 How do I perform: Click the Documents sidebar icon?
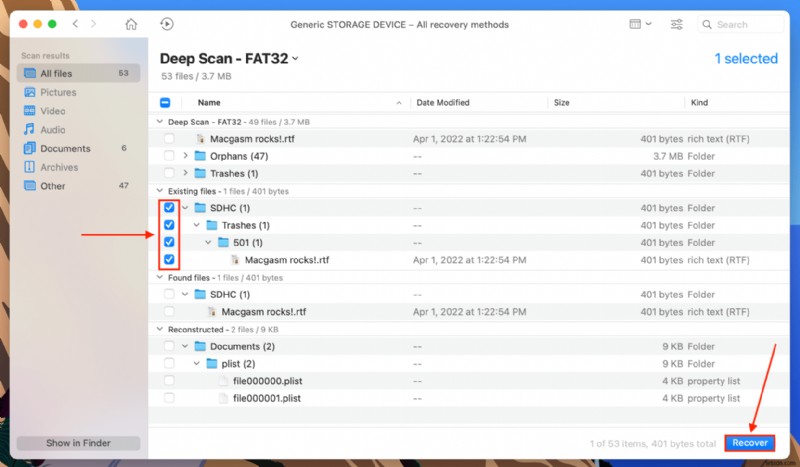[x=30, y=148]
